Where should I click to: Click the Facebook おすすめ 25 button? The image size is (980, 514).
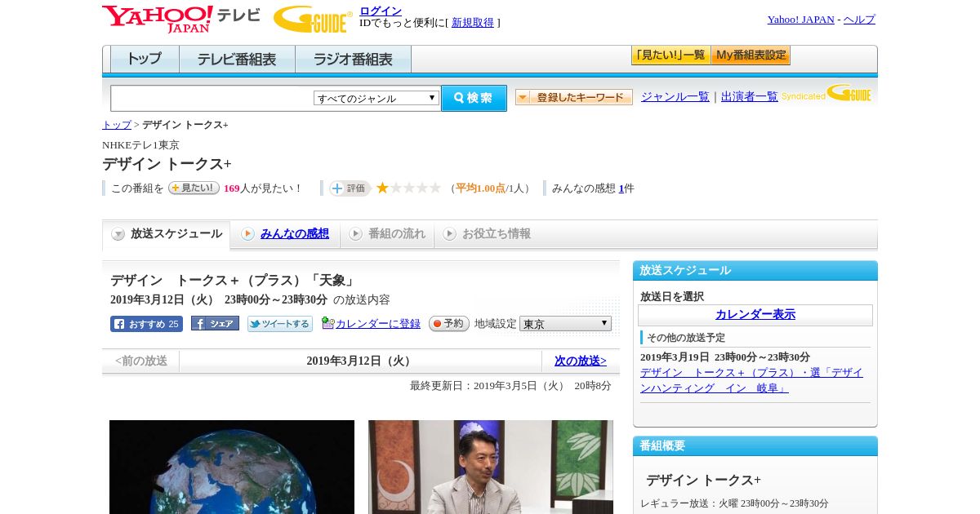(146, 324)
